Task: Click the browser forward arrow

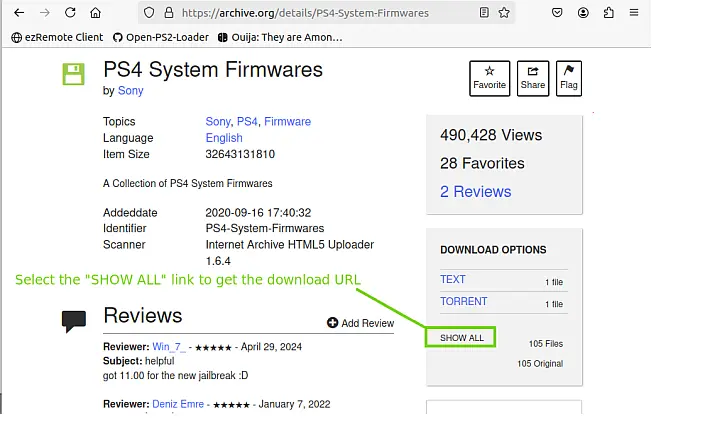Action: coord(44,13)
